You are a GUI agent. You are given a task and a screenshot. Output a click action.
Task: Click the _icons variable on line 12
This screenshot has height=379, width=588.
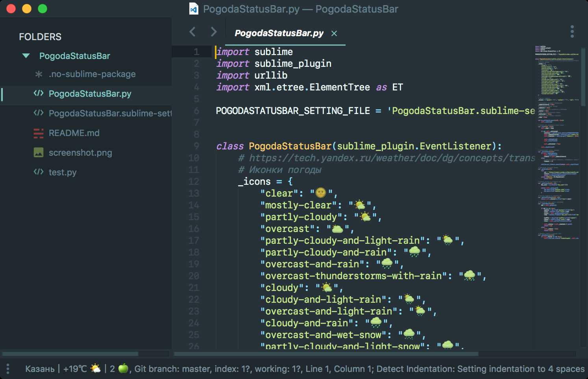pyautogui.click(x=254, y=181)
